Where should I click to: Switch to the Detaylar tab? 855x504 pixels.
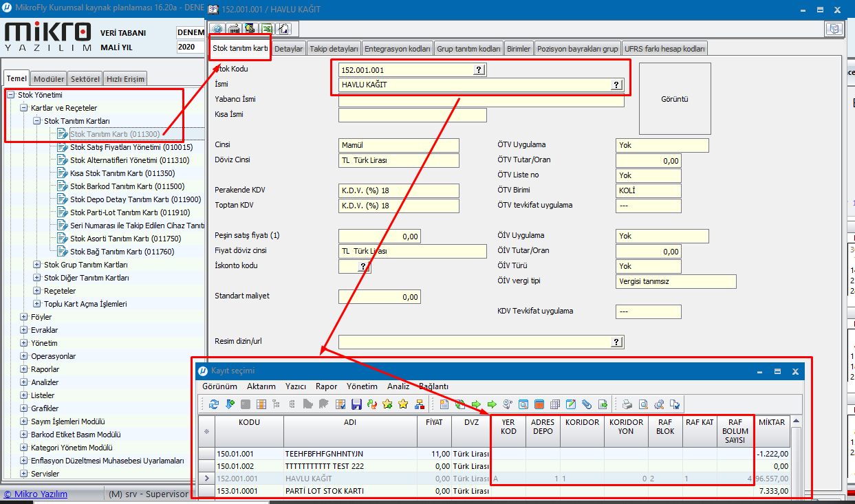tap(288, 49)
